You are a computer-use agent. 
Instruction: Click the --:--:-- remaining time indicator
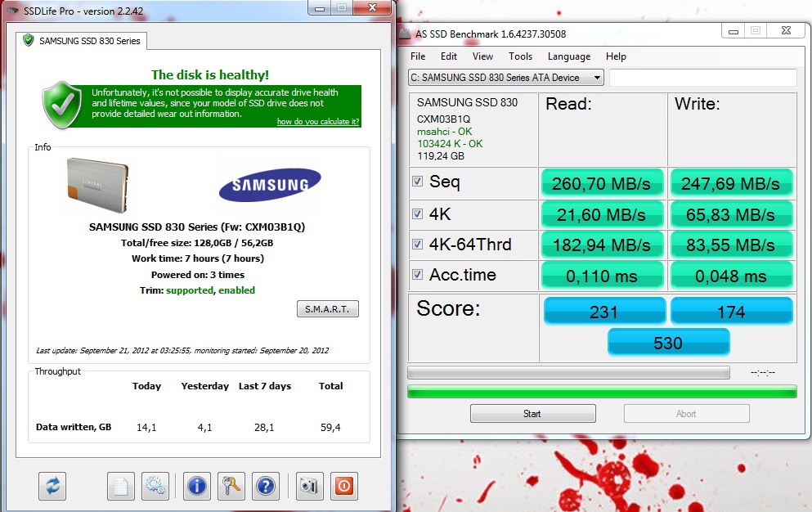(x=763, y=373)
